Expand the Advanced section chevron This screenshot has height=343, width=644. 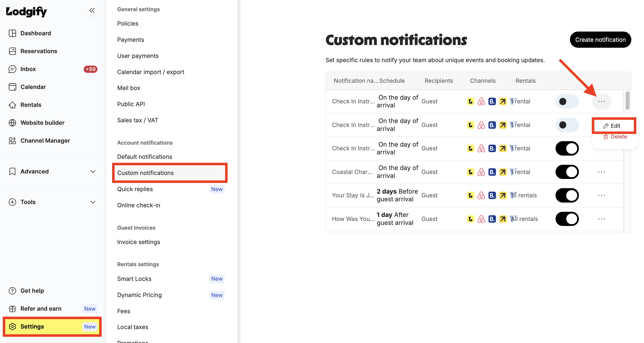coord(93,171)
